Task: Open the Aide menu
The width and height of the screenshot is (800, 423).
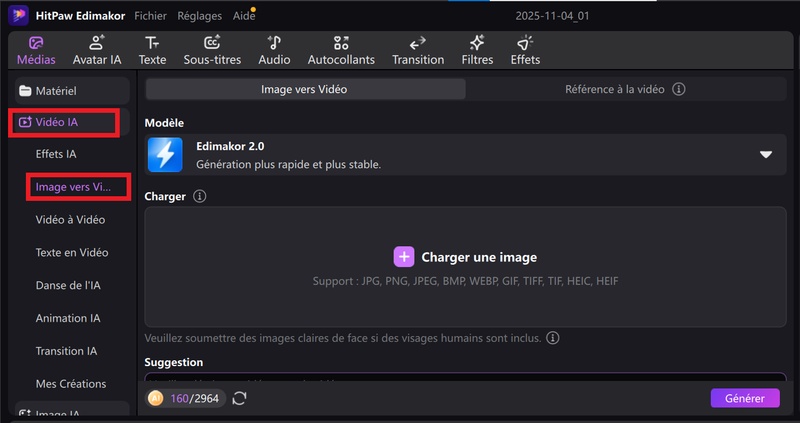Action: pos(243,16)
